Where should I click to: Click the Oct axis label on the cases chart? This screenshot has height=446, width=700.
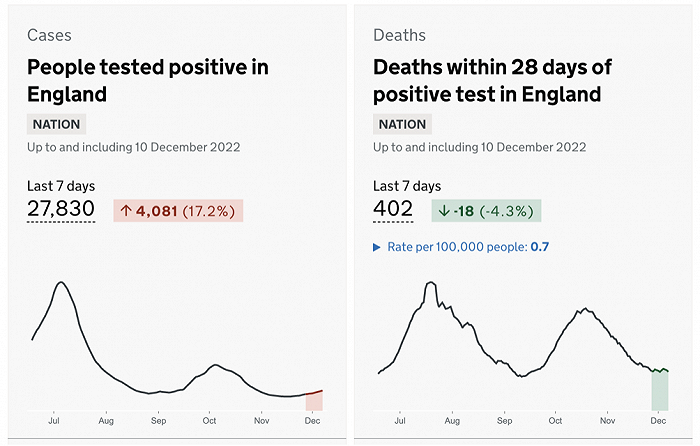click(x=210, y=423)
